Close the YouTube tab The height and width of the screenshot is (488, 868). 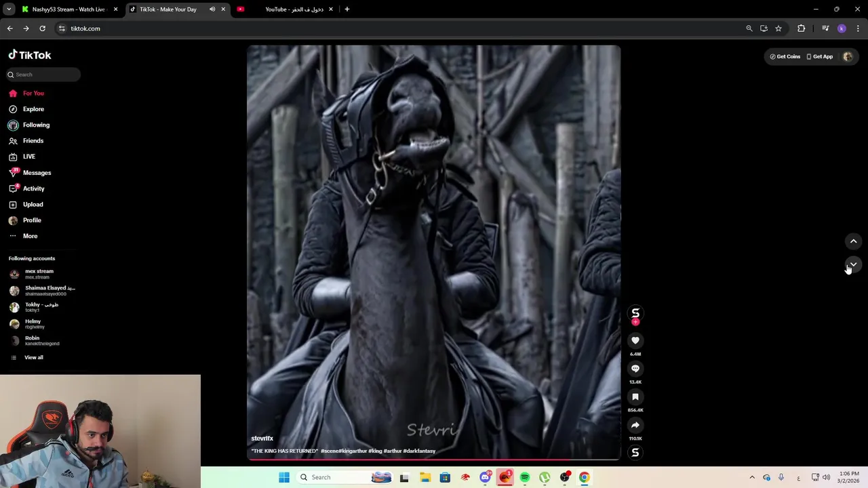[330, 9]
